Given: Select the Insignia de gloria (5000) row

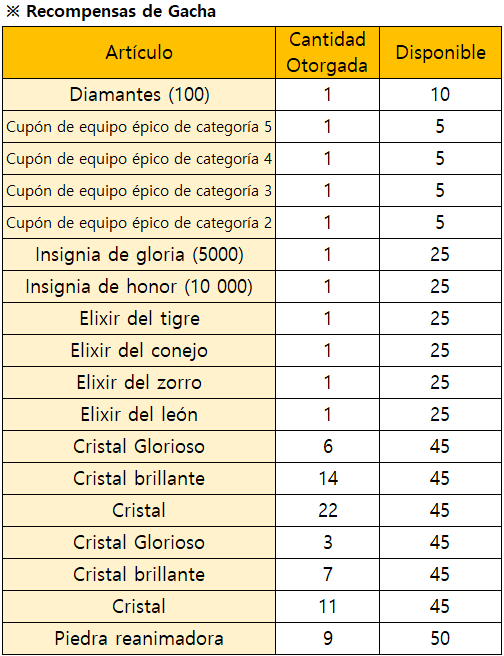Looking at the screenshot, I should point(252,254).
